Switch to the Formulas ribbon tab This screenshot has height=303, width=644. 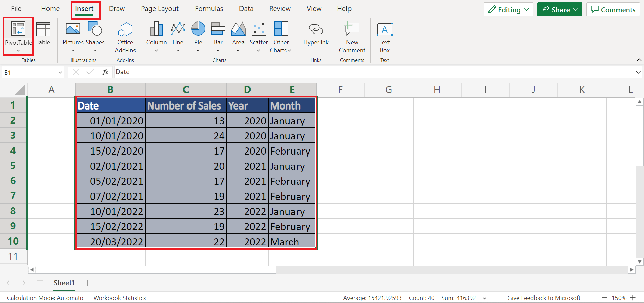point(209,8)
